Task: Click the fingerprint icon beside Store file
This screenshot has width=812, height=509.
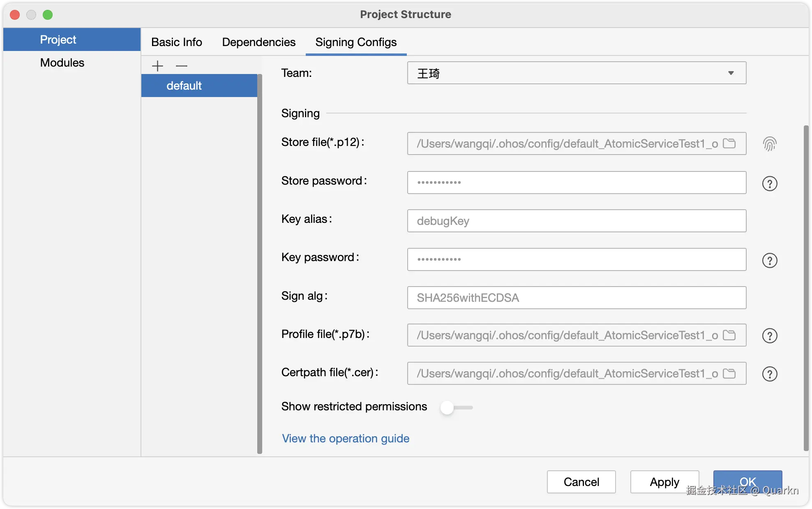Action: click(769, 144)
